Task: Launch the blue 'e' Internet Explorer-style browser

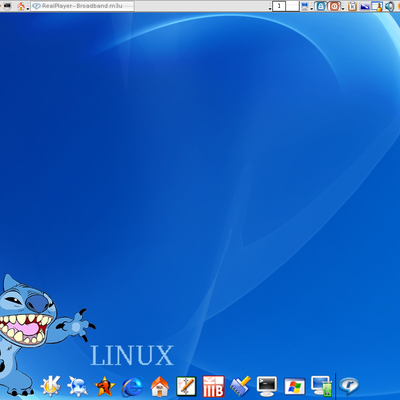Action: [132, 386]
